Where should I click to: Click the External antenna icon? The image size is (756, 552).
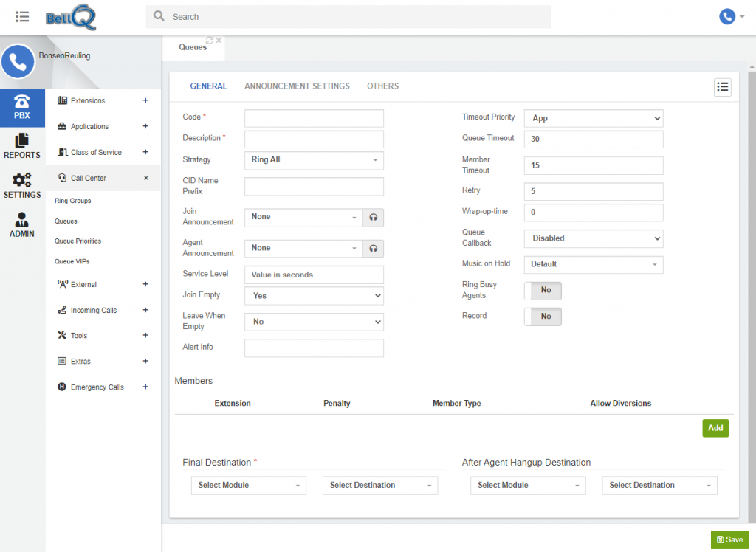click(x=62, y=284)
